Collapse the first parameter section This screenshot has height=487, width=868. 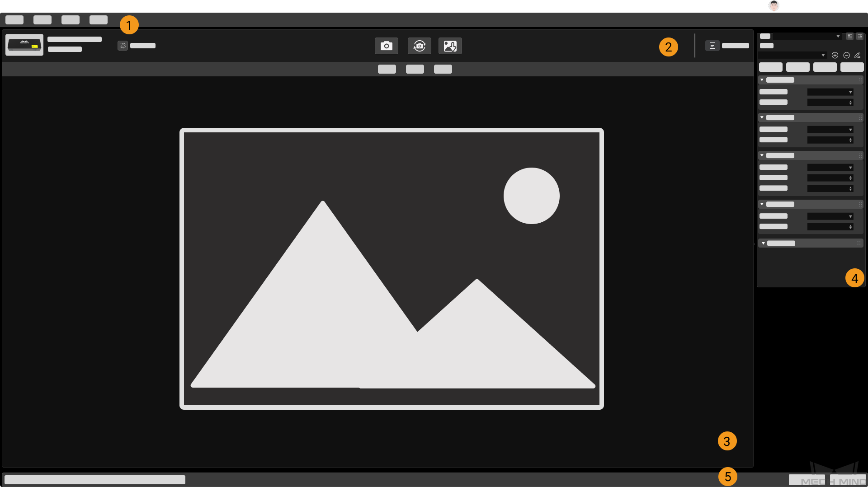(762, 80)
